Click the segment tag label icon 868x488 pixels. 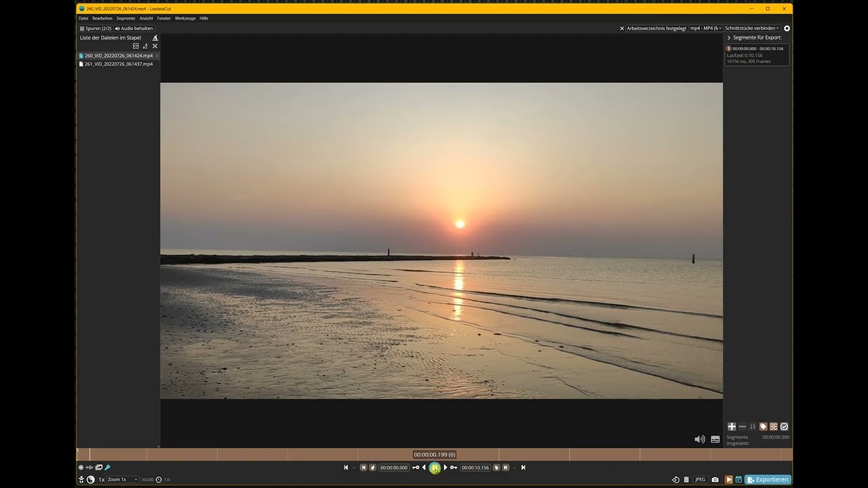point(763,426)
